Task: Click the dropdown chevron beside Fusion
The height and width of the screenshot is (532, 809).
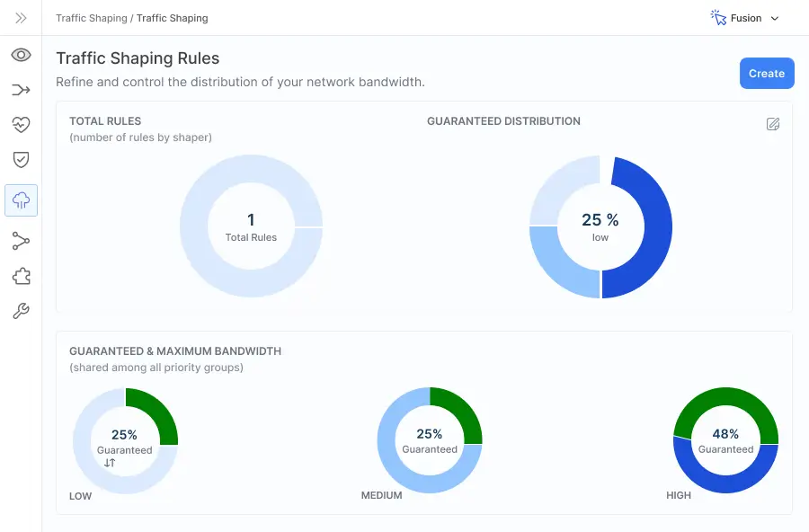Action: (x=775, y=19)
